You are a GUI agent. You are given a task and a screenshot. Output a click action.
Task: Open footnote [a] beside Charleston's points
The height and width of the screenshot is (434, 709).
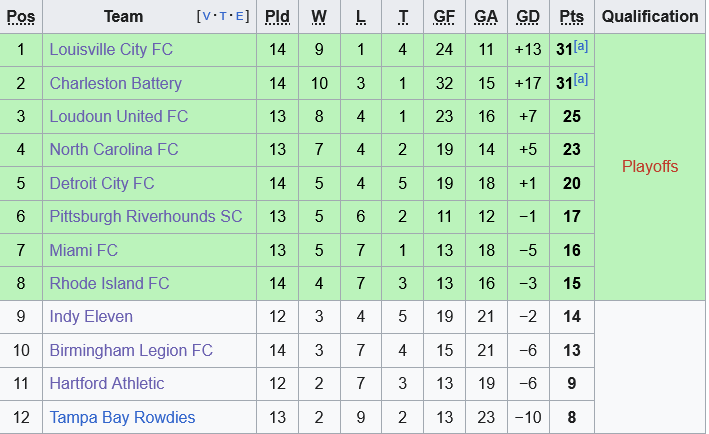[x=580, y=79]
